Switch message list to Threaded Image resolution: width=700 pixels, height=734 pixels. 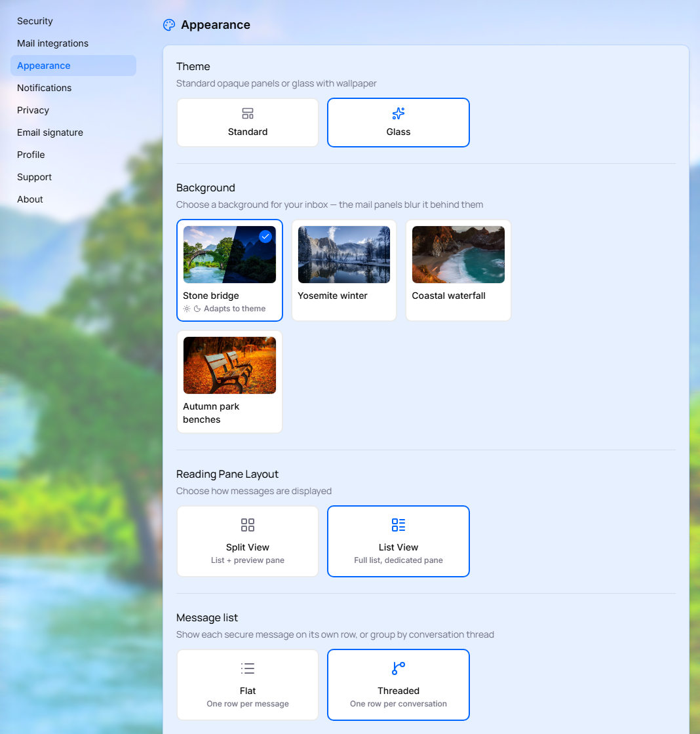point(399,685)
